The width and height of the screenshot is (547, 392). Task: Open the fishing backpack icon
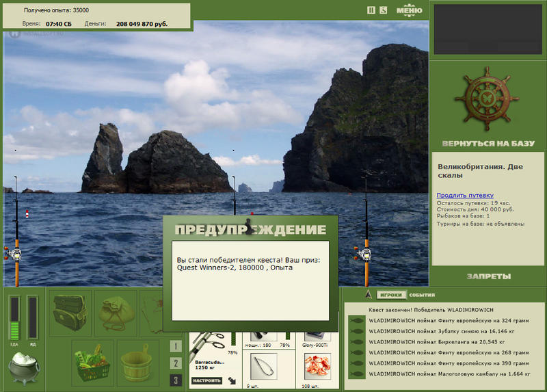70,313
